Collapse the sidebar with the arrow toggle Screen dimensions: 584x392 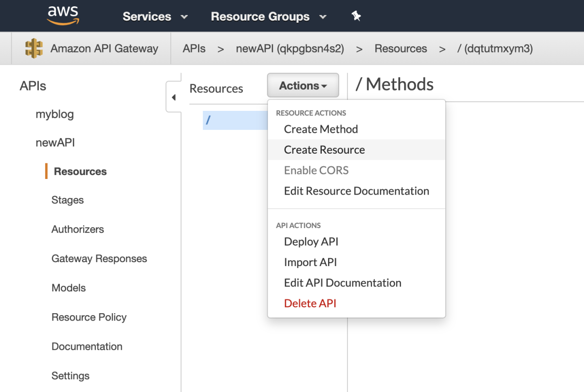(174, 98)
